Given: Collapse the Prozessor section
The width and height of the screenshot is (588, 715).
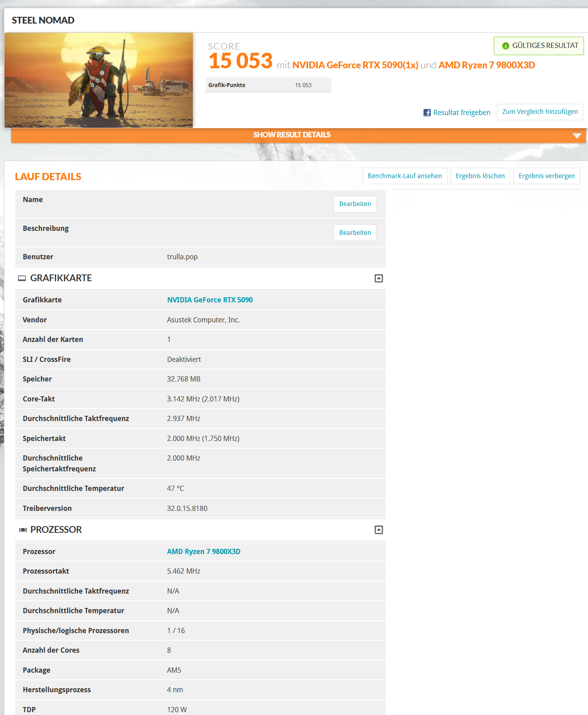Looking at the screenshot, I should [x=379, y=530].
